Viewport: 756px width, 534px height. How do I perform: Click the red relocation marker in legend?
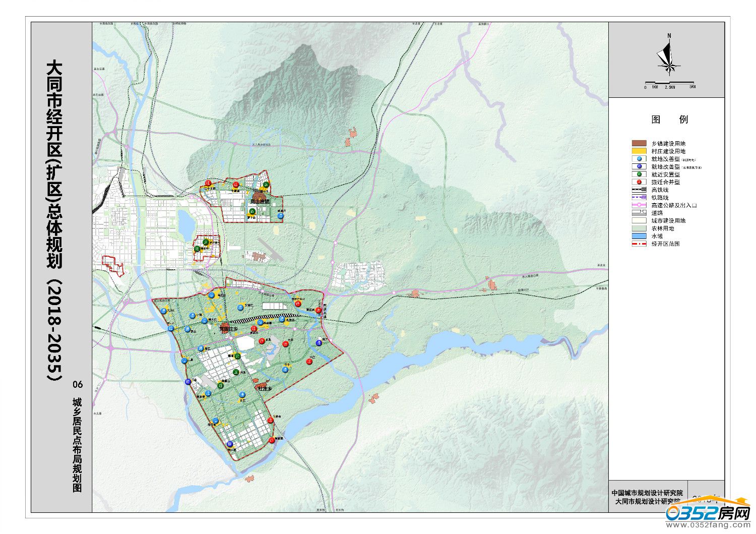(639, 182)
